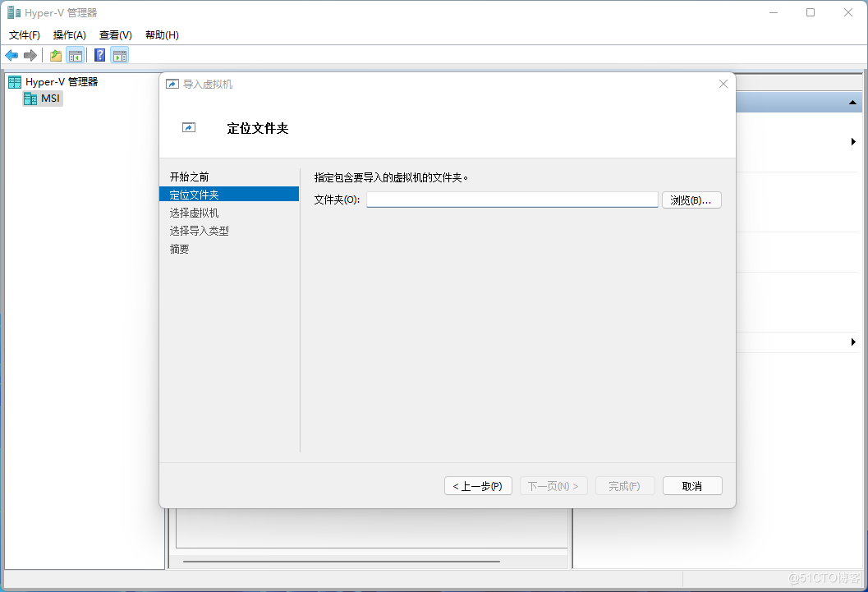This screenshot has width=868, height=592.
Task: Open the 操作(A) menu
Action: pos(70,34)
